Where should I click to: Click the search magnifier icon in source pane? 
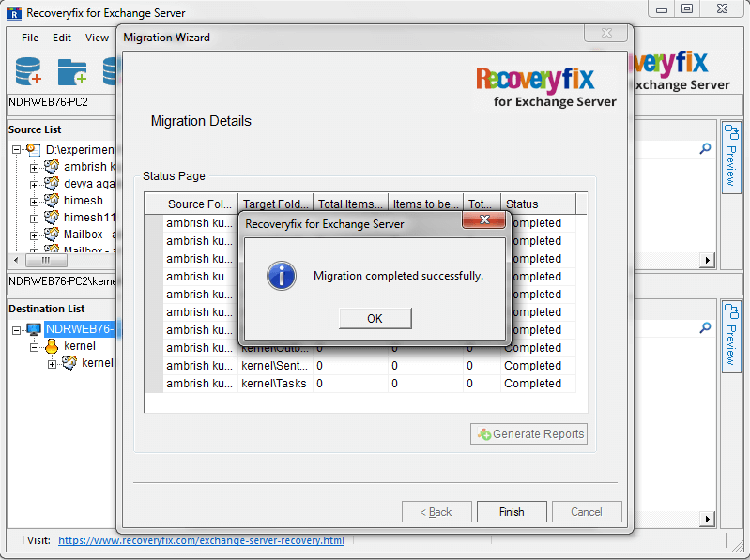[x=705, y=148]
